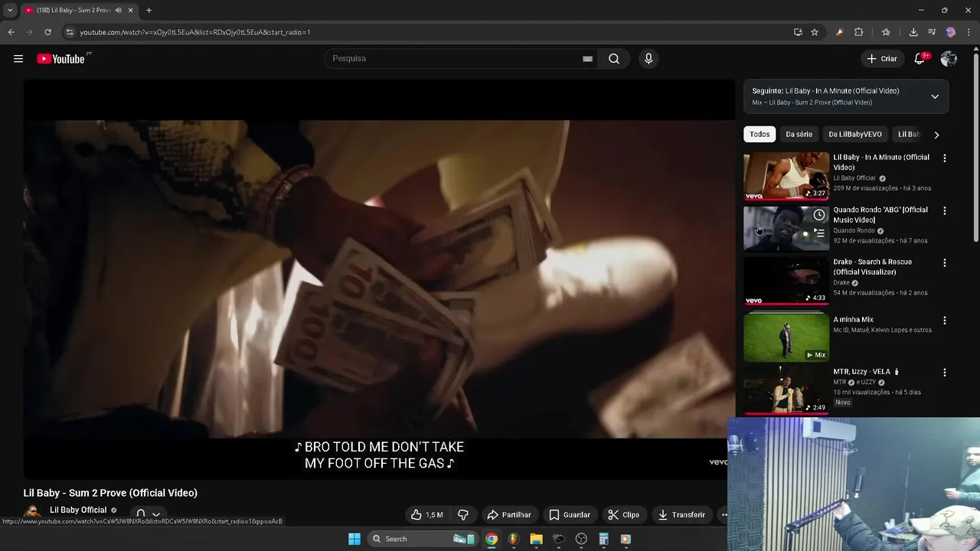The image size is (980, 551).
Task: Open tab search dropdown arrow
Action: [x=10, y=10]
